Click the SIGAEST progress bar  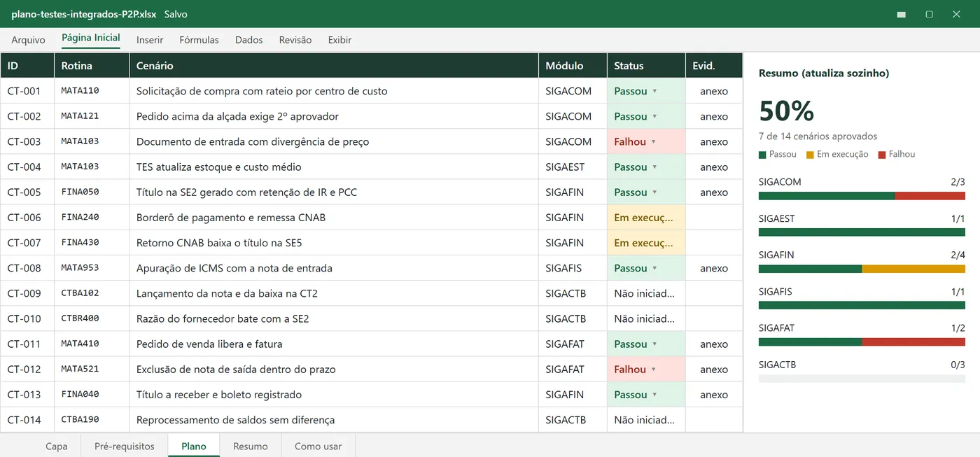click(862, 232)
